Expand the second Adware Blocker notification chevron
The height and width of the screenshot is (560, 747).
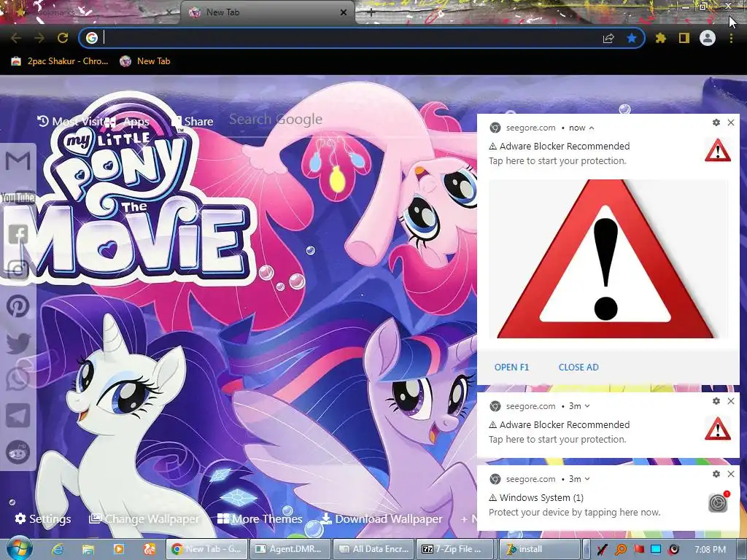(587, 406)
